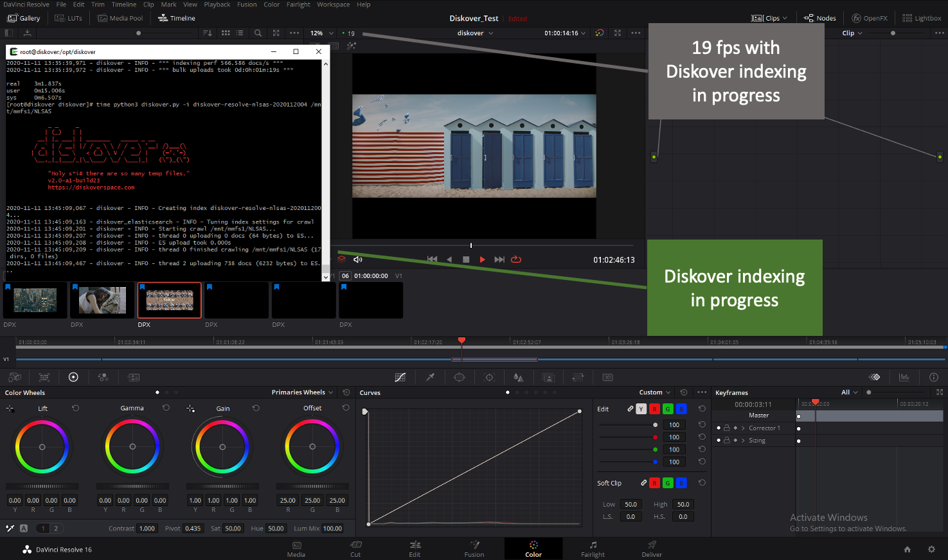
Task: Open the Power Window palette
Action: (460, 378)
